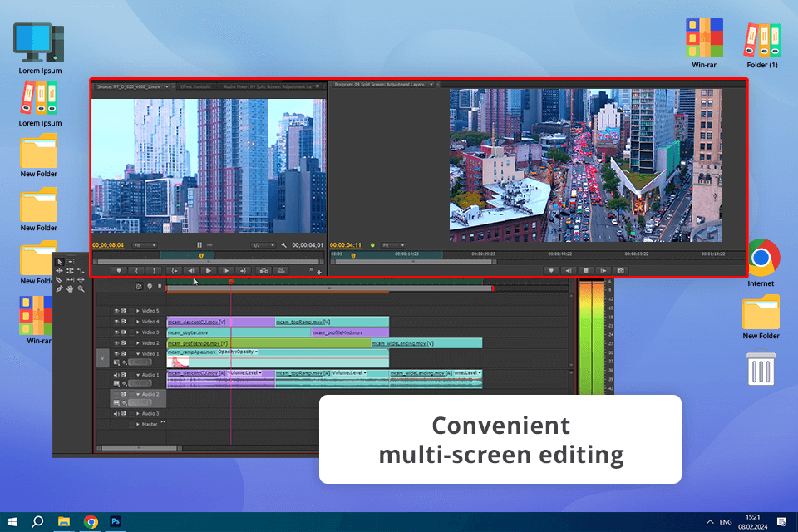798x532 pixels.
Task: Collapse the Audio 1 track
Action: 138,375
